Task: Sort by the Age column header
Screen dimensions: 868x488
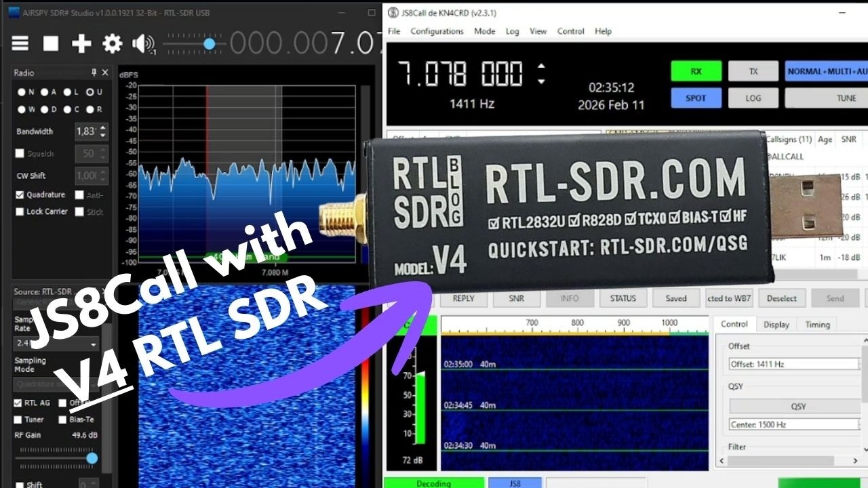Action: pyautogui.click(x=825, y=139)
